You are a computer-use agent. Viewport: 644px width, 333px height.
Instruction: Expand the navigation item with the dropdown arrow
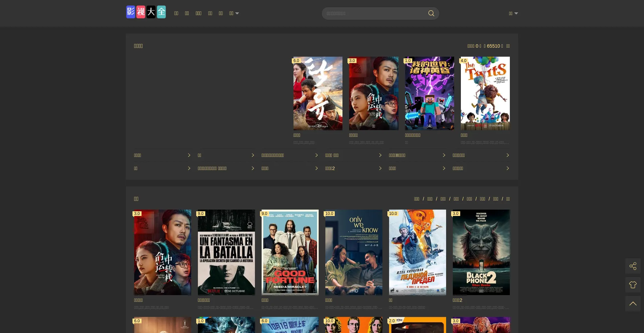point(234,13)
